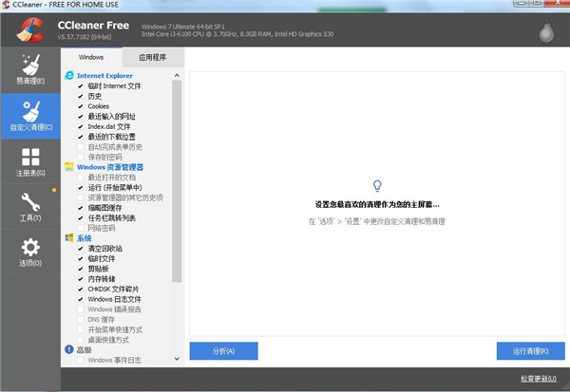Click the 运行清理(R) run cleaner button
The width and height of the screenshot is (570, 392).
(531, 351)
